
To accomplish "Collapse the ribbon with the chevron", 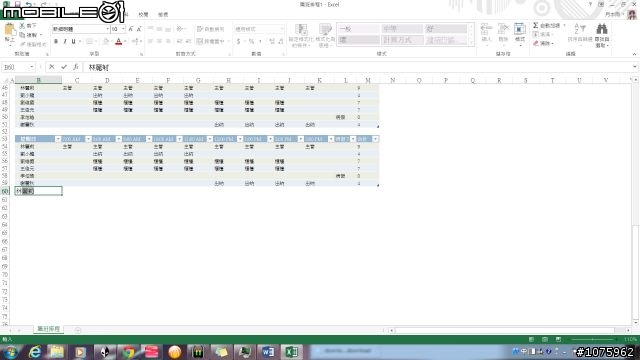I will [634, 54].
